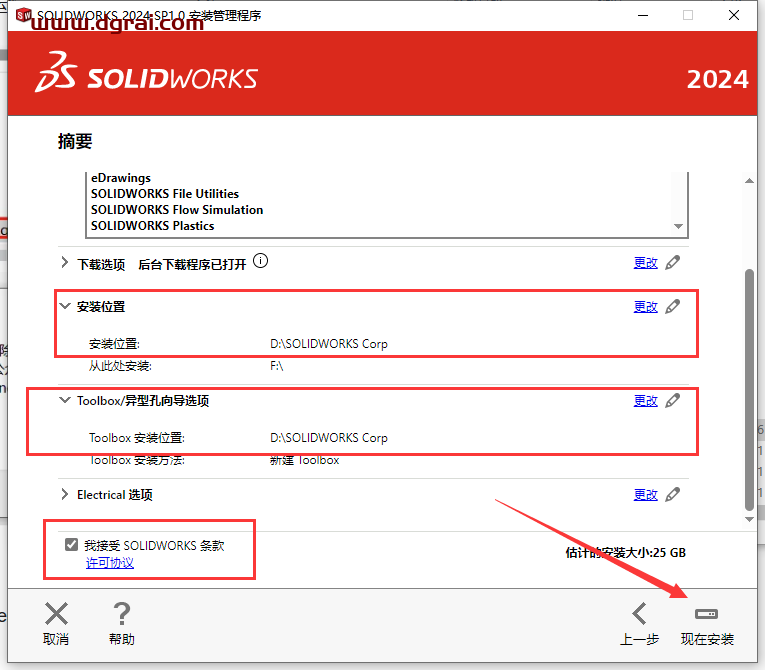The image size is (765, 670).
Task: Expand the 下载选项 section
Action: tap(64, 263)
